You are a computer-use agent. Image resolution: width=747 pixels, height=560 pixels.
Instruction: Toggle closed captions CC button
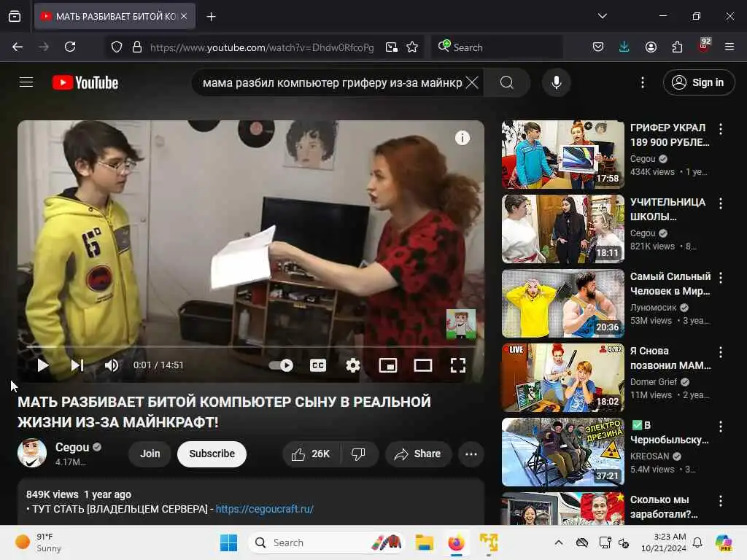(318, 365)
